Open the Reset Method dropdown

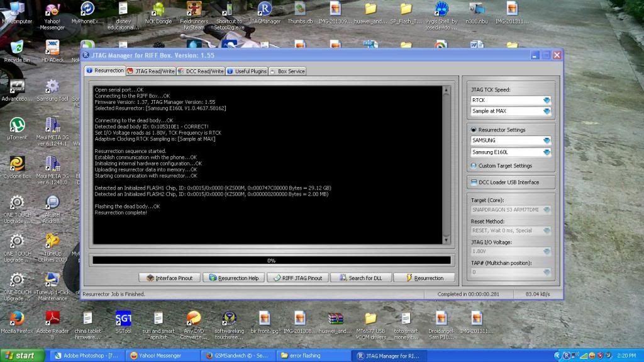coord(547,231)
